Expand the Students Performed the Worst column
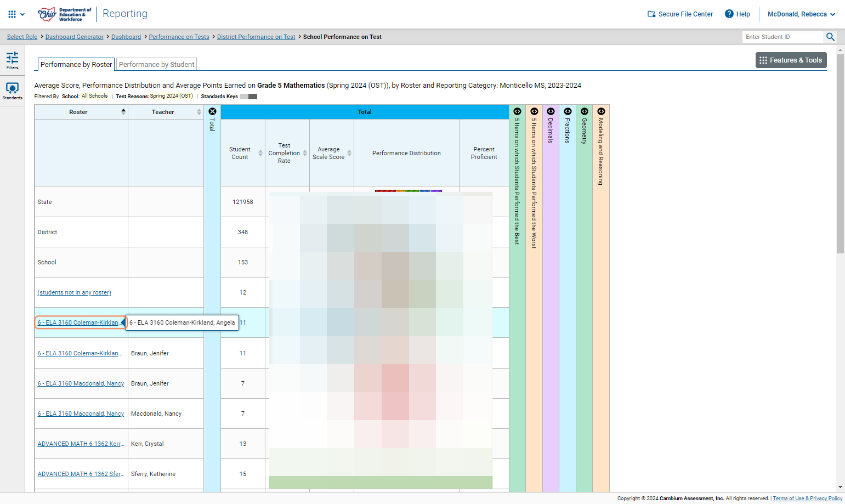Viewport: 845px width, 504px height. [x=534, y=111]
